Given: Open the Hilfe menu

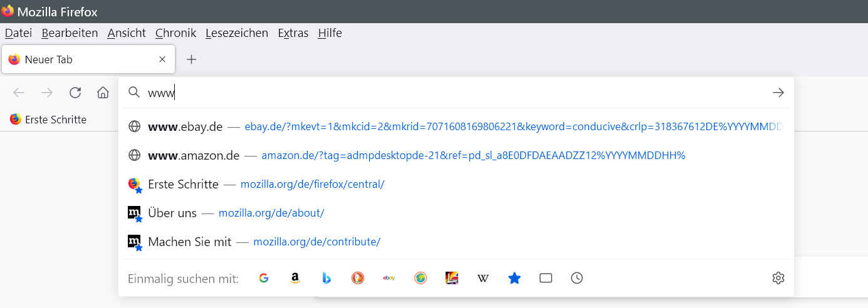Looking at the screenshot, I should [330, 33].
